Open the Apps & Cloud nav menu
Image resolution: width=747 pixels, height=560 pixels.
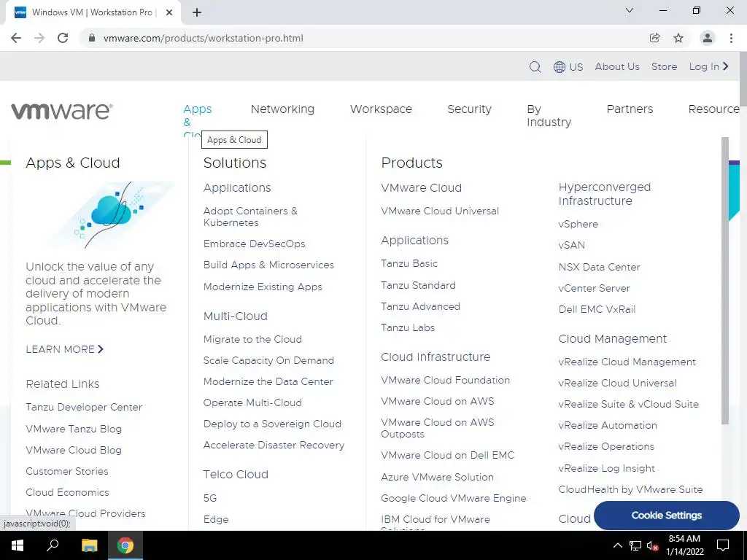click(197, 122)
